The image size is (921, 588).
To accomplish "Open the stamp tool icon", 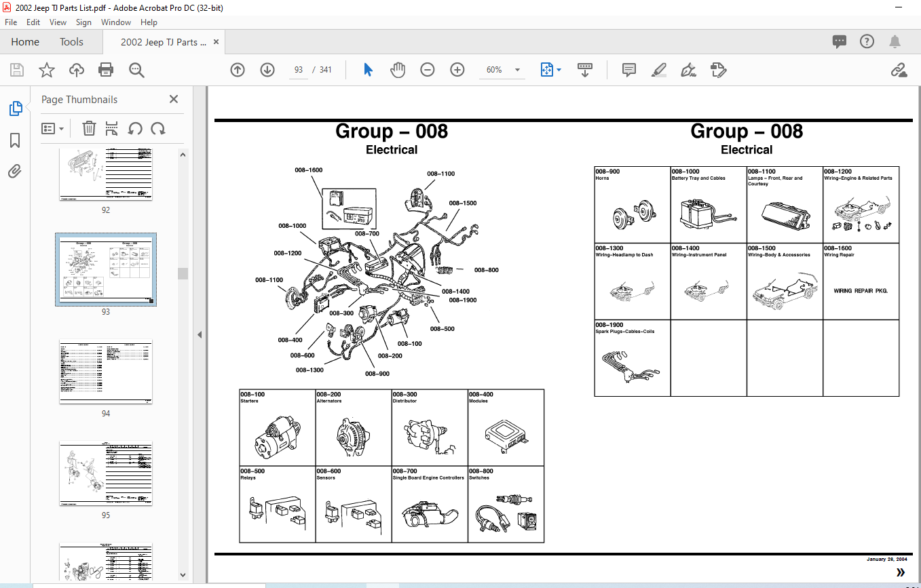I will (x=719, y=70).
